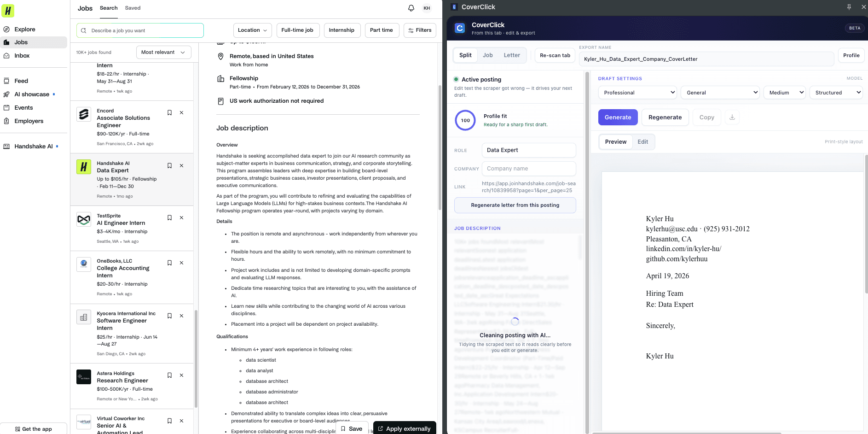Dismiss the Virtual Coworker Inc job

point(181,421)
